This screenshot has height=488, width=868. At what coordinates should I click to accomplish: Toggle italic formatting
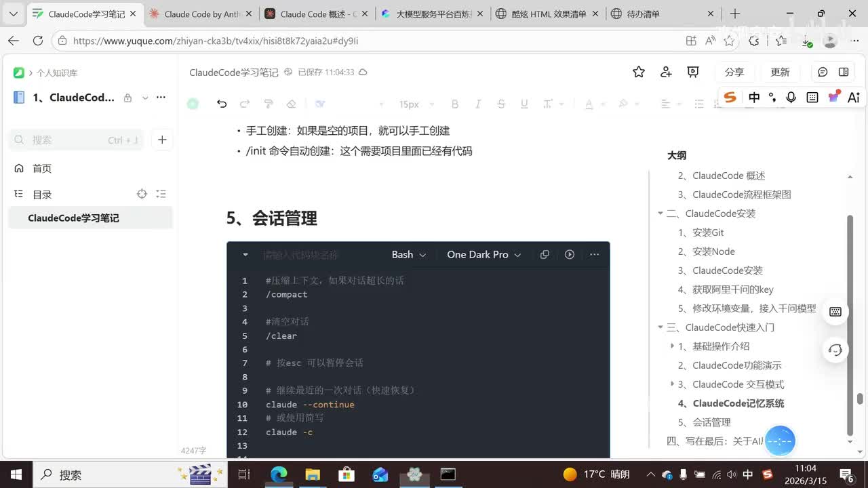(x=478, y=104)
